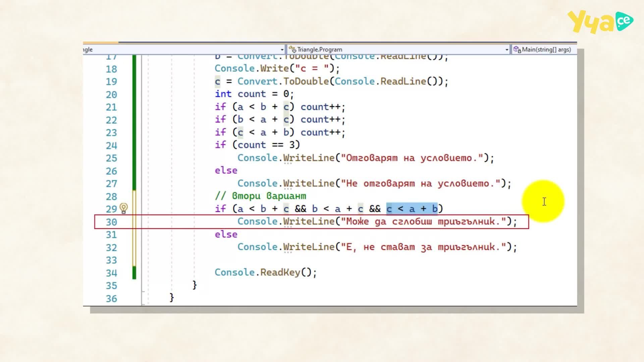
Task: Click the 'if' keyword on line 23
Action: pyautogui.click(x=220, y=132)
